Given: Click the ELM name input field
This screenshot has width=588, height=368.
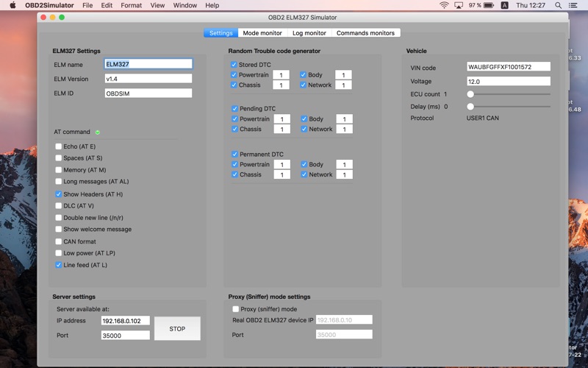Looking at the screenshot, I should pos(148,64).
